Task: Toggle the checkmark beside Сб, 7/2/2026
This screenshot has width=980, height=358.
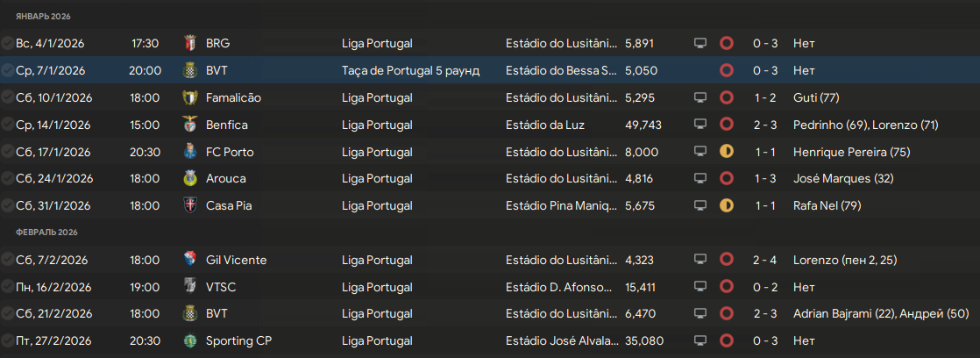Action: point(8,260)
